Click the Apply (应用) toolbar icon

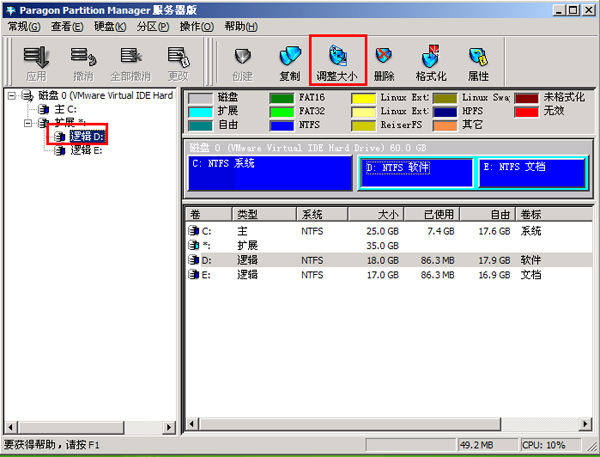tap(36, 57)
